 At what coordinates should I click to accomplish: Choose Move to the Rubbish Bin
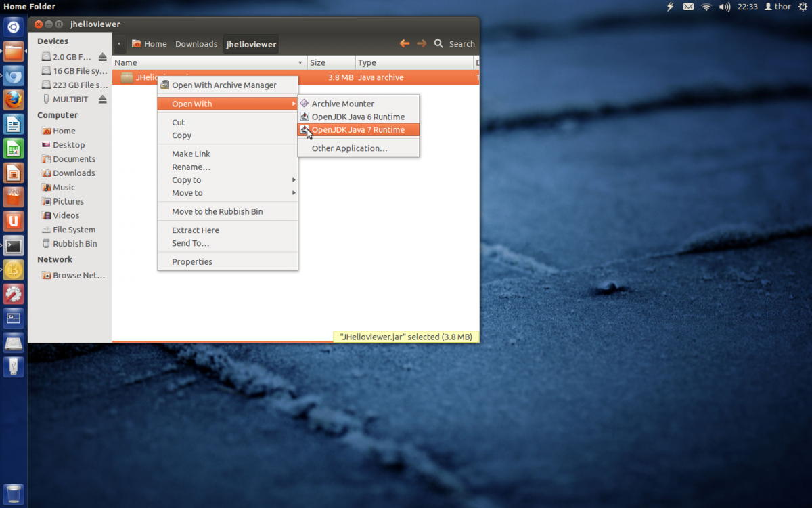(x=227, y=211)
